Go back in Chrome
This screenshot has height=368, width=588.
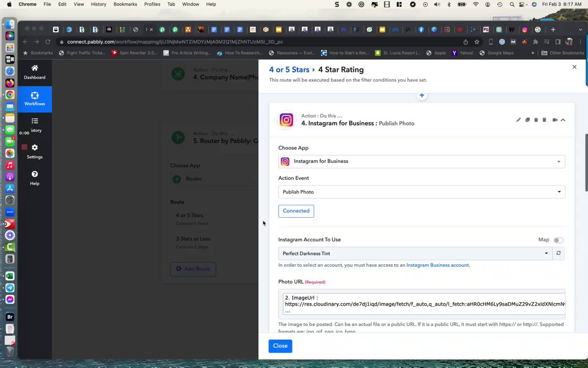[x=25, y=42]
